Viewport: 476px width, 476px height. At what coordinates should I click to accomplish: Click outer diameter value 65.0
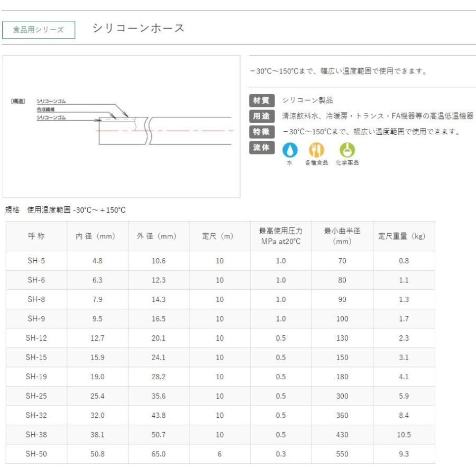click(x=159, y=454)
